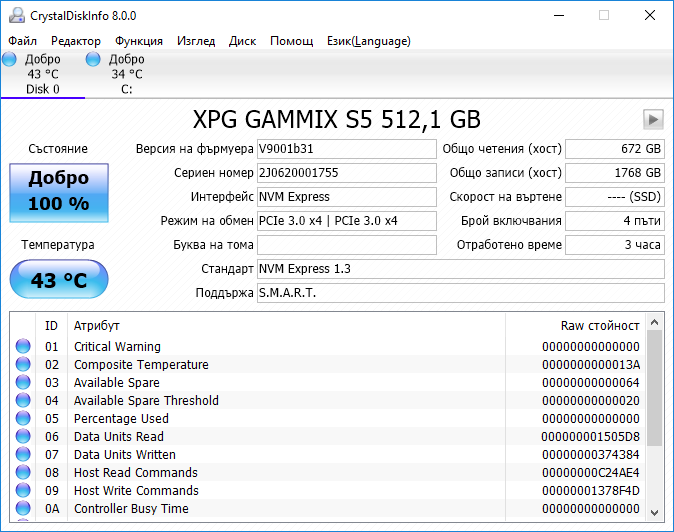Click the empty Буква на тома field
This screenshot has width=674, height=532.
click(346, 245)
